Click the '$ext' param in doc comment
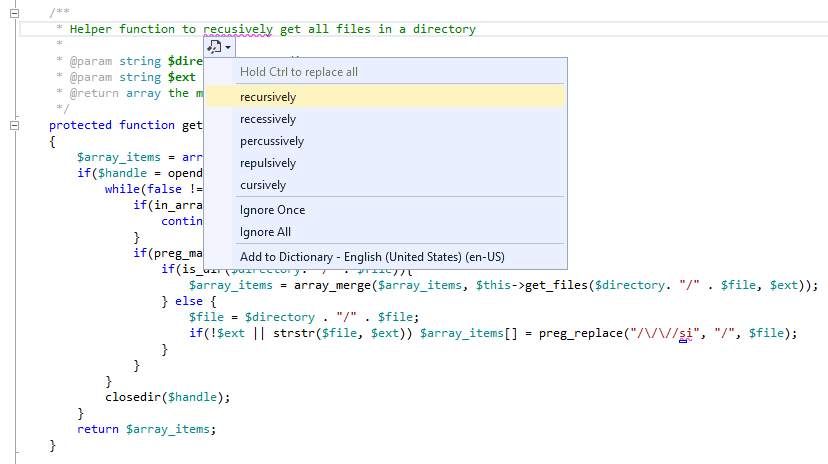This screenshot has height=464, width=828. tap(182, 78)
